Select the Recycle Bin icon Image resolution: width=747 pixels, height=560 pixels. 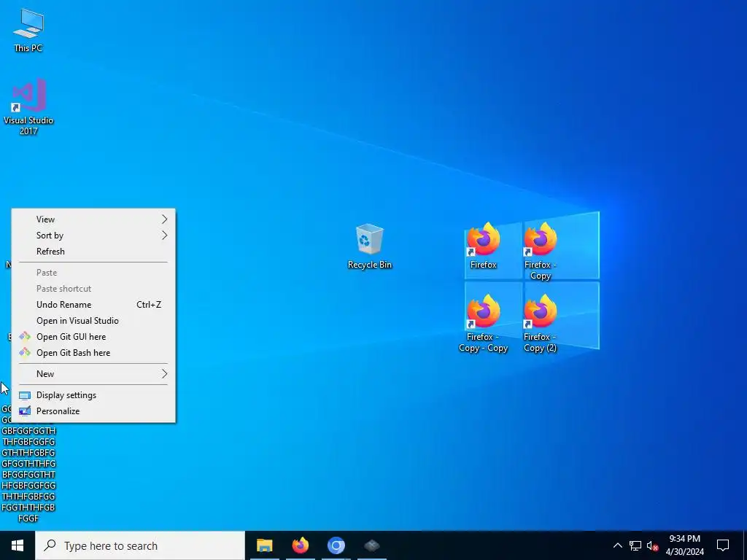[370, 246]
